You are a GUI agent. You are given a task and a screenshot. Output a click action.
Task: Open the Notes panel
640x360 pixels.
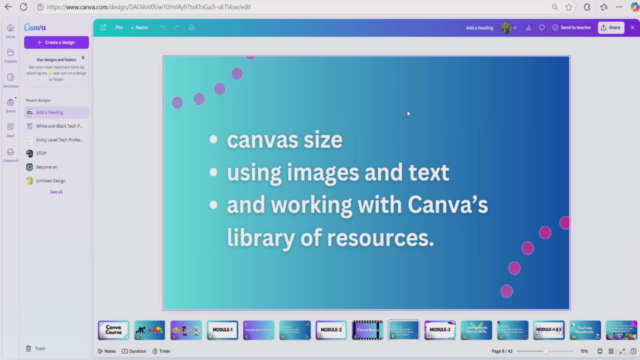107,351
